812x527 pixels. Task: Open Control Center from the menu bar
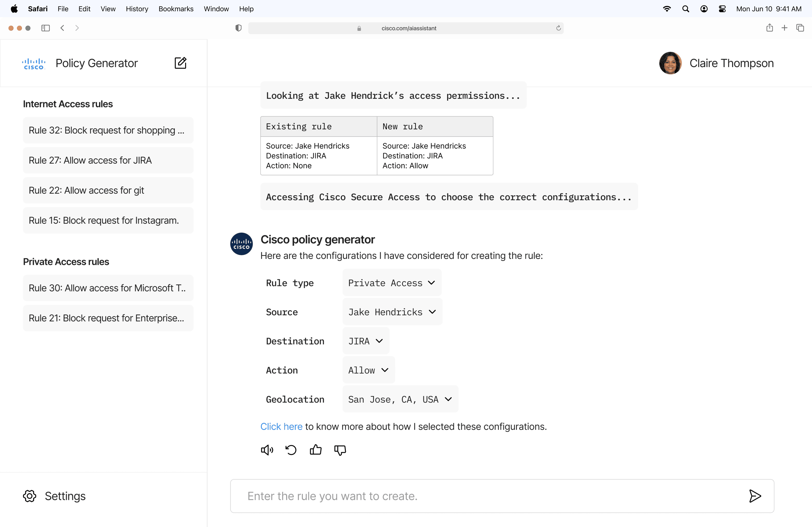pos(722,9)
